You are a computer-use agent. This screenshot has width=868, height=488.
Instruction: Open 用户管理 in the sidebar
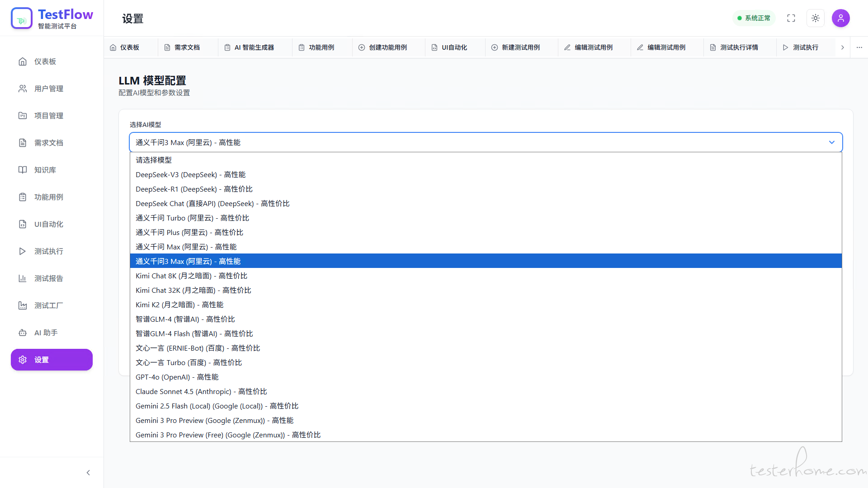49,89
